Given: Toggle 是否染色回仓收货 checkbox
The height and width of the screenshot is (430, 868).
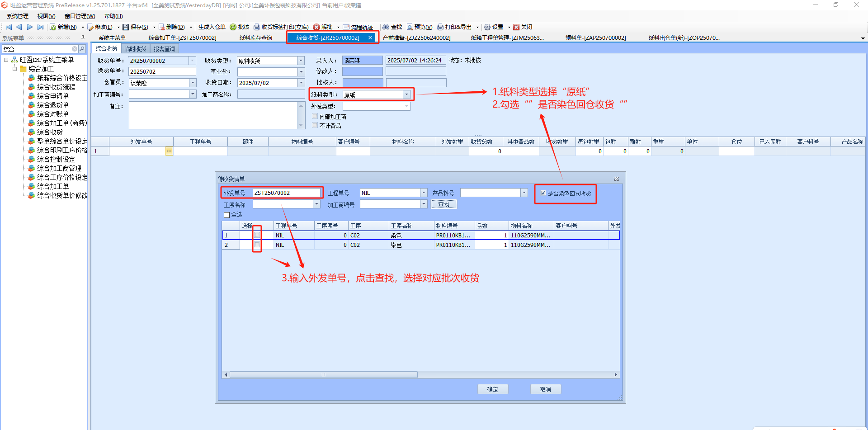Looking at the screenshot, I should tap(543, 193).
